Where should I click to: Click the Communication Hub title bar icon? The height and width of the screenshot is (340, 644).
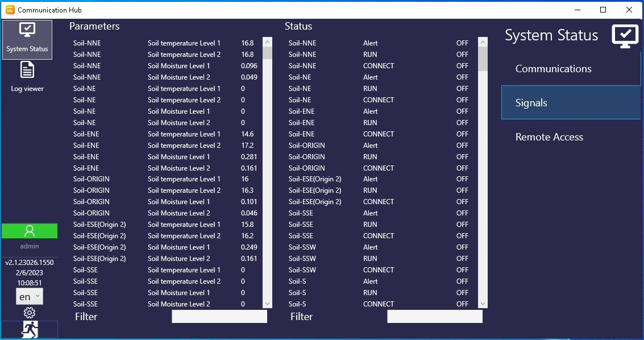(x=10, y=10)
